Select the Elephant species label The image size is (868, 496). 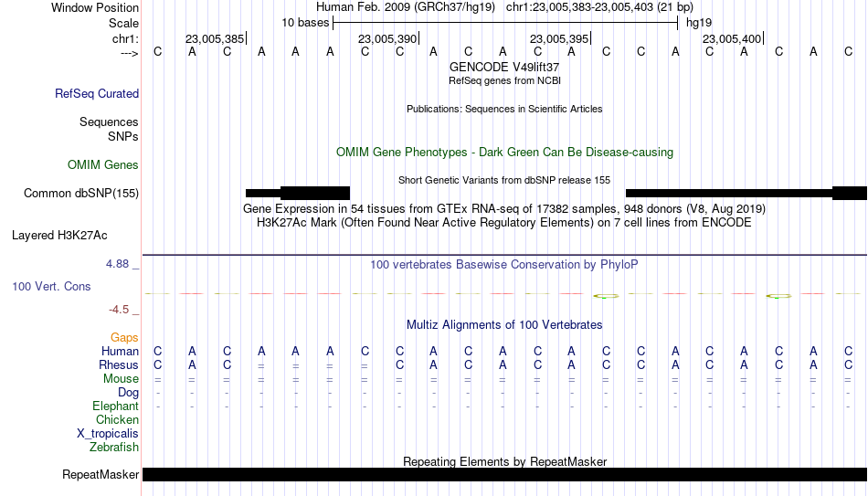(116, 406)
